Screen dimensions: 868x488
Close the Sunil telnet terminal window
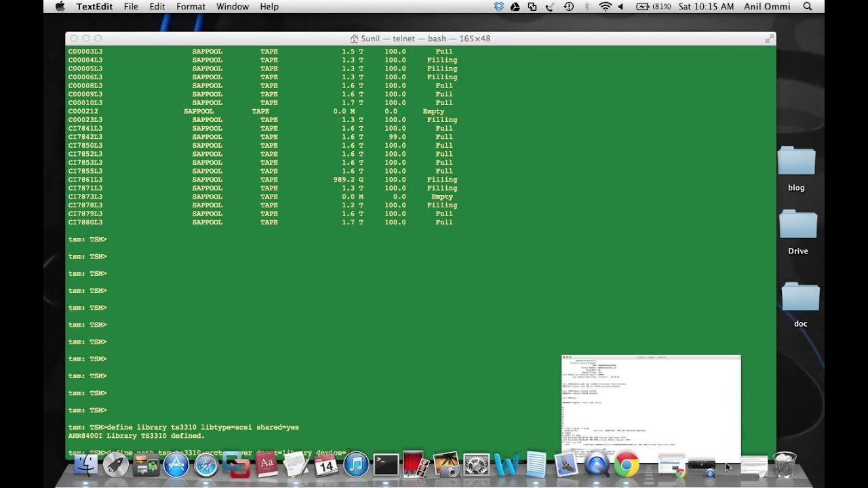click(74, 39)
